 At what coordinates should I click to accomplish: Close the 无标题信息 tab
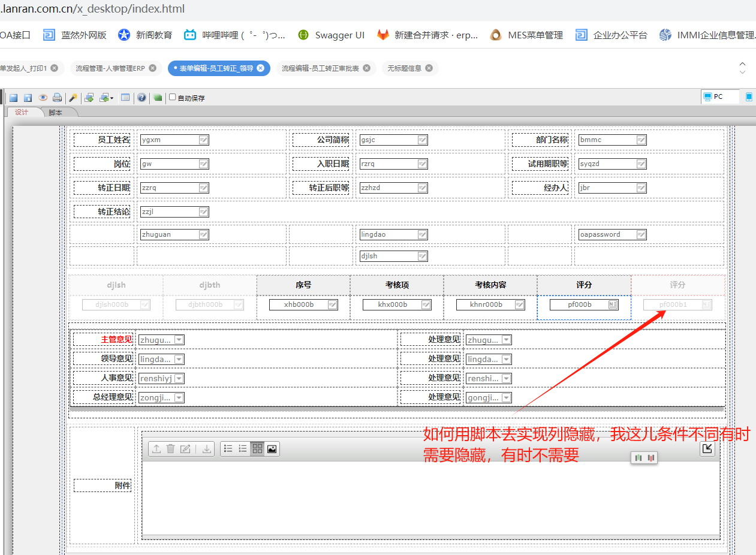[x=429, y=68]
